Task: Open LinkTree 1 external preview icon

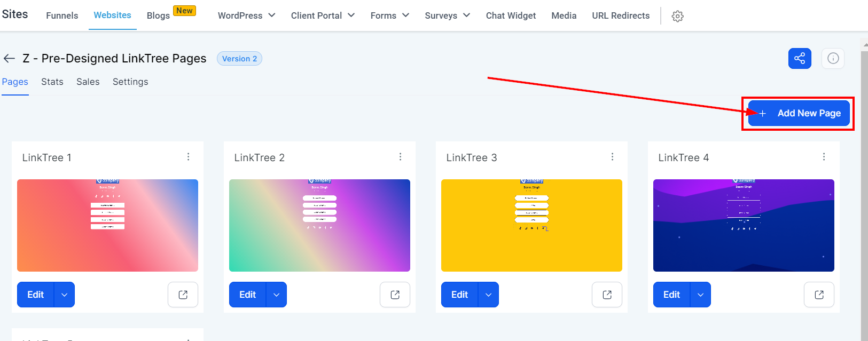Action: click(x=183, y=295)
